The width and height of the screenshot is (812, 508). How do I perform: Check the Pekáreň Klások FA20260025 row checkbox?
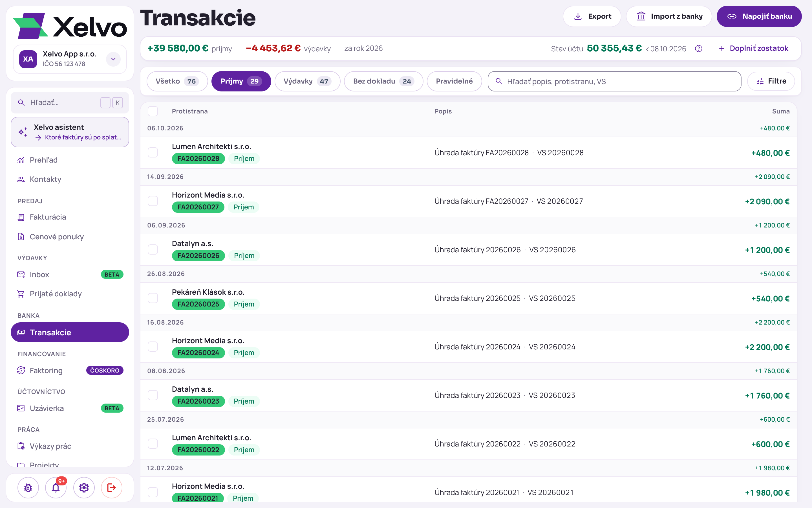[153, 298]
